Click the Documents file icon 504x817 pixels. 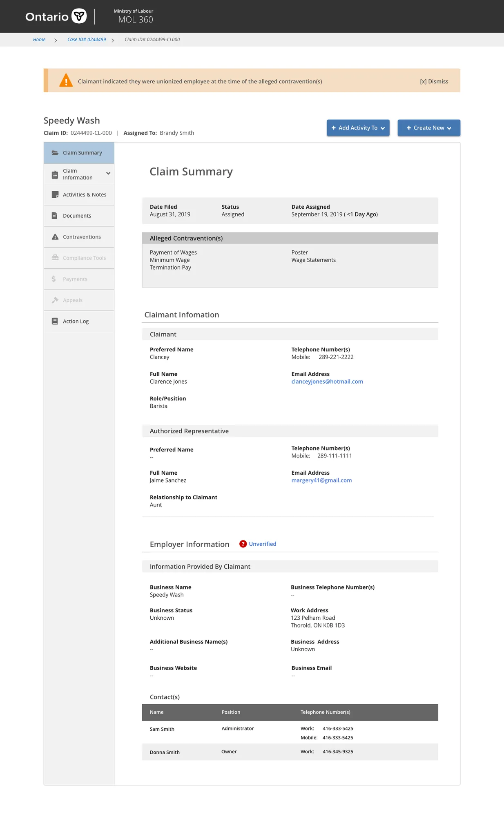pyautogui.click(x=54, y=215)
